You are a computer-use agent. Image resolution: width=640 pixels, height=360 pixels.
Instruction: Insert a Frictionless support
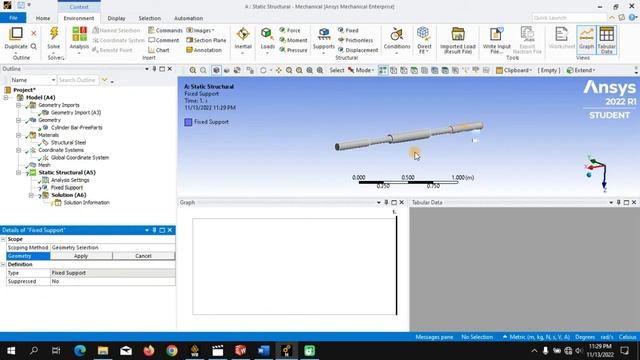click(356, 40)
